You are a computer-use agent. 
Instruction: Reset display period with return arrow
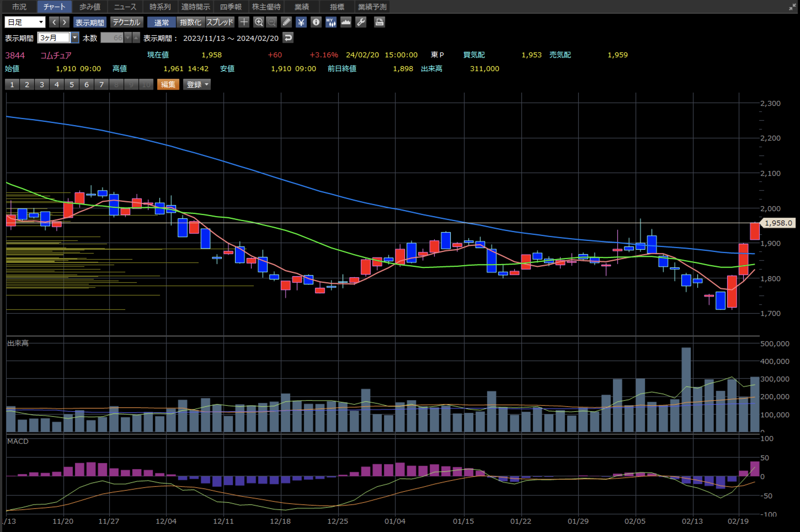pyautogui.click(x=288, y=38)
